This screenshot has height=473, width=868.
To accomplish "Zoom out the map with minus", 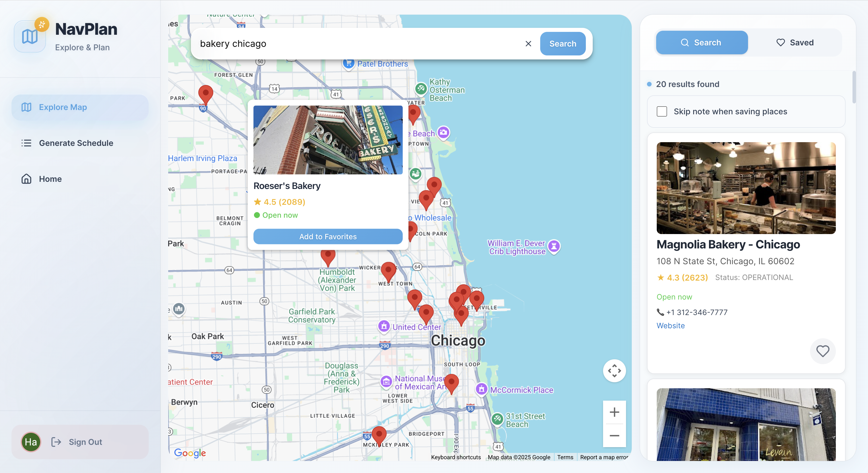I will (x=614, y=436).
